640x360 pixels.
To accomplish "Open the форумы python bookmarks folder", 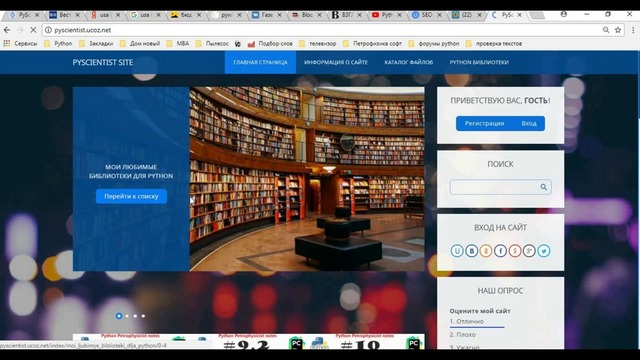I will [434, 43].
